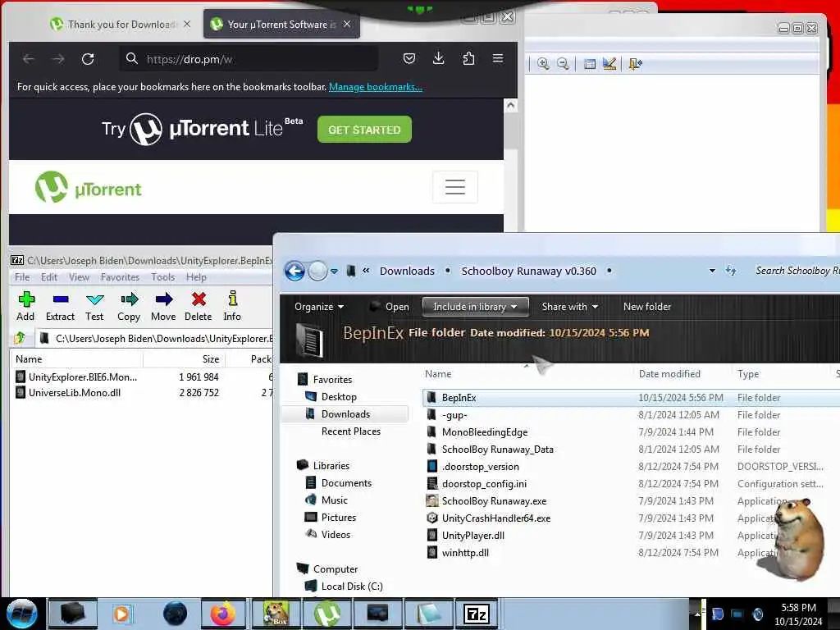Expand arrow after Schoolboy Runaway v0.360
The image size is (840, 630).
pyautogui.click(x=609, y=271)
